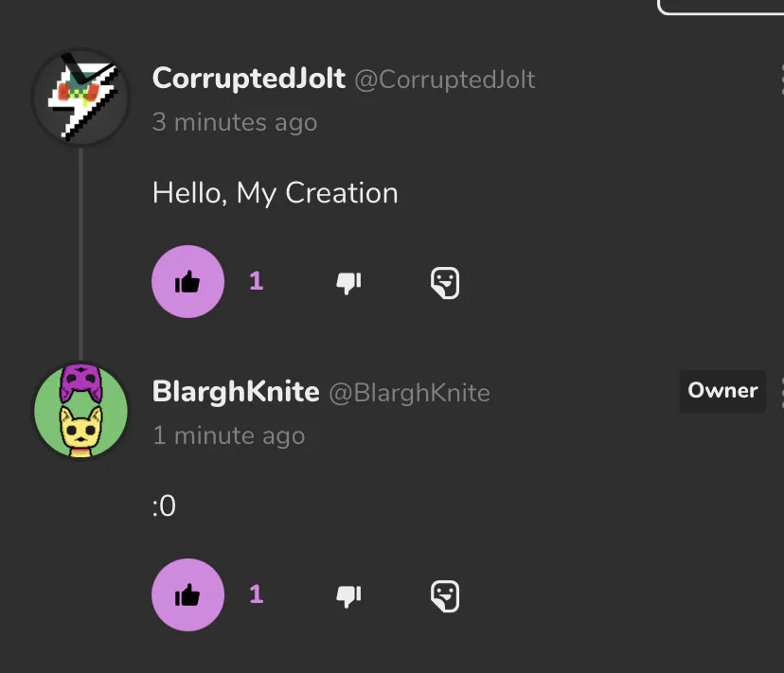The height and width of the screenshot is (673, 784).
Task: View like count on BlarghKnite's reply
Action: tap(256, 594)
